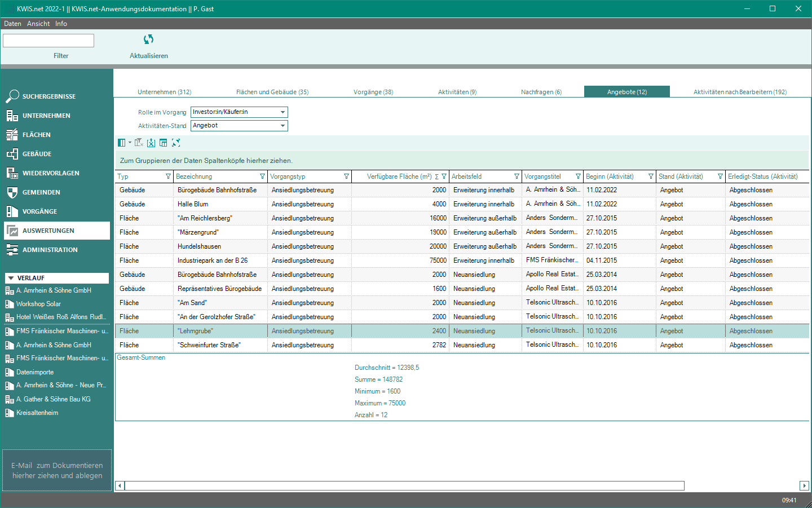The height and width of the screenshot is (508, 812).
Task: Clear all grid filters icon
Action: [x=139, y=143]
